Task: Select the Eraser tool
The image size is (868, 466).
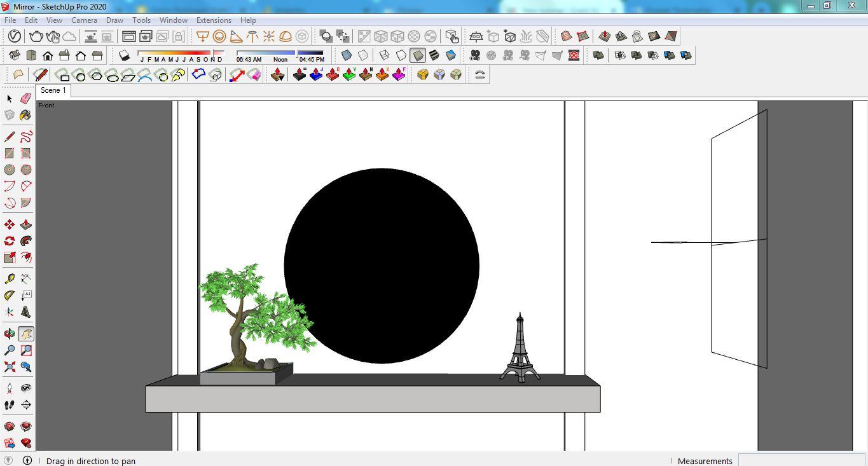Action: 25,99
